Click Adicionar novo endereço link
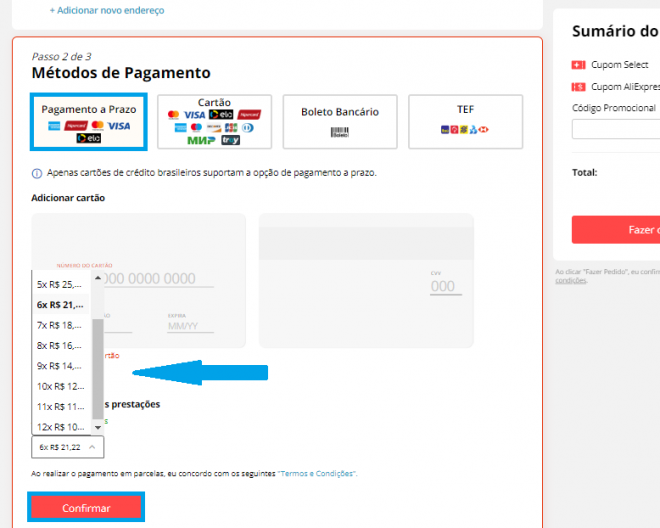This screenshot has width=660, height=528. tap(107, 10)
